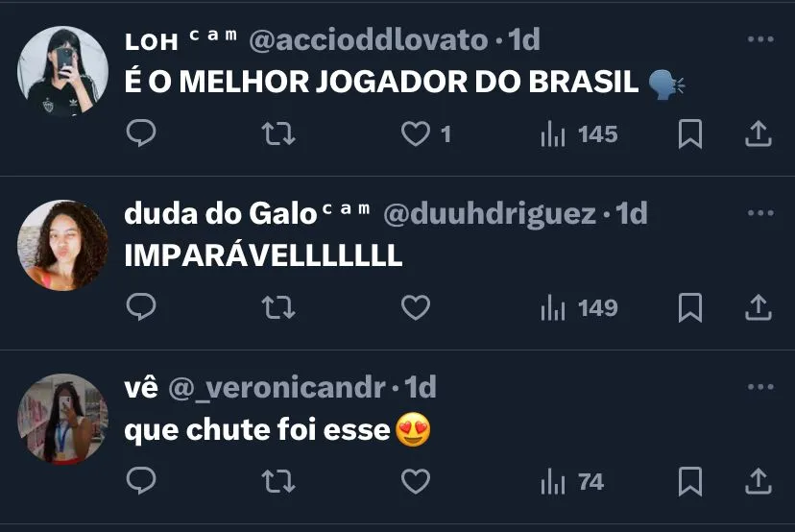This screenshot has width=795, height=532.
Task: View analytics showing 74 views
Action: [x=572, y=482]
